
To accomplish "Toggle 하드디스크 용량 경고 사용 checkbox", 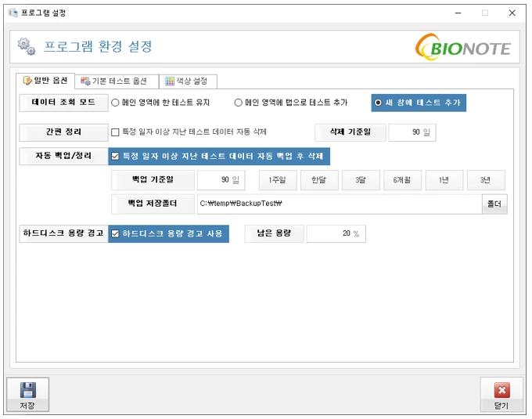I will point(115,233).
